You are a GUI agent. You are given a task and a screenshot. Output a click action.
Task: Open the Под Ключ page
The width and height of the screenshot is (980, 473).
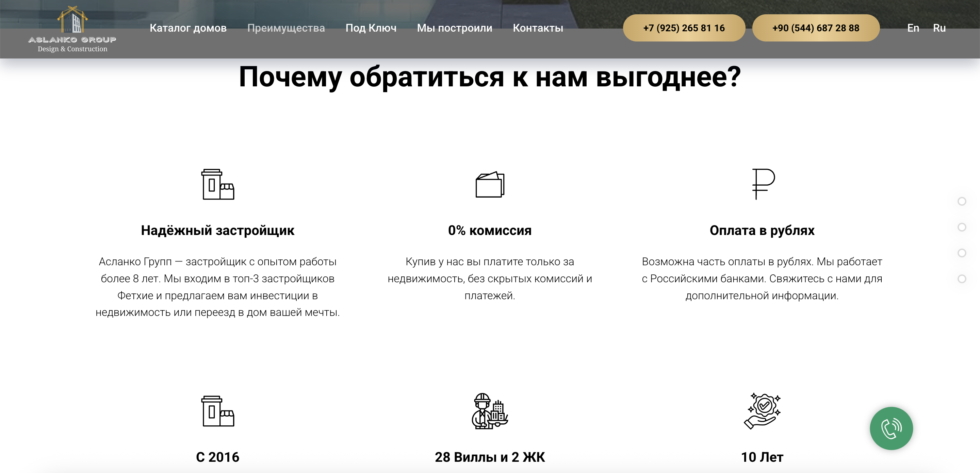[x=371, y=28]
